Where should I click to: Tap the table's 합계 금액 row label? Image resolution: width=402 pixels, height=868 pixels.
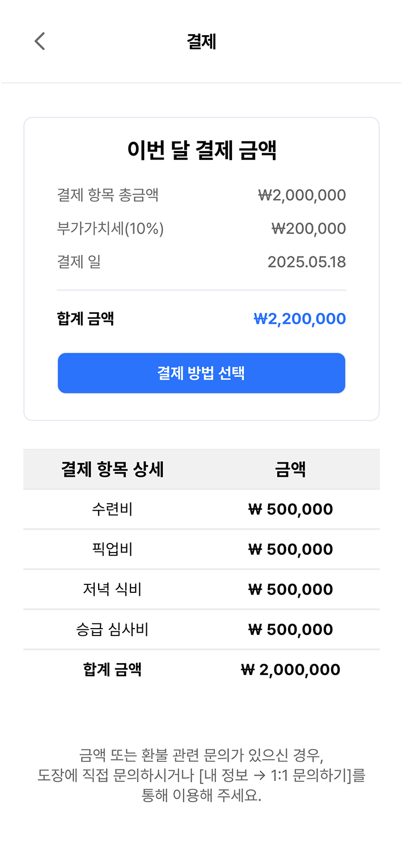click(112, 670)
